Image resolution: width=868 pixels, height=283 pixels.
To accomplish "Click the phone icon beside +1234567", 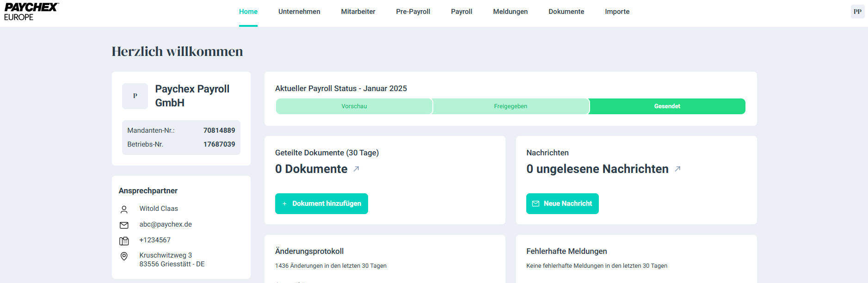I will tap(124, 241).
